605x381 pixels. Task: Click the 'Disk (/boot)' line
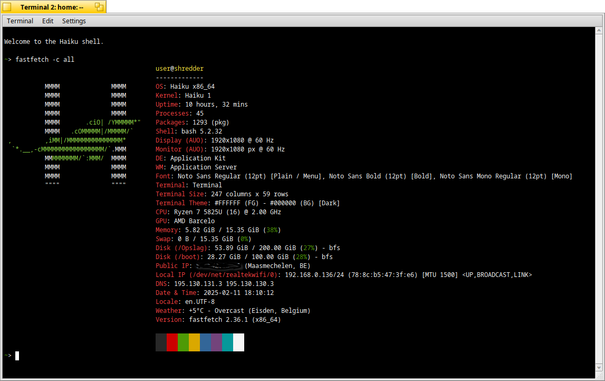244,257
